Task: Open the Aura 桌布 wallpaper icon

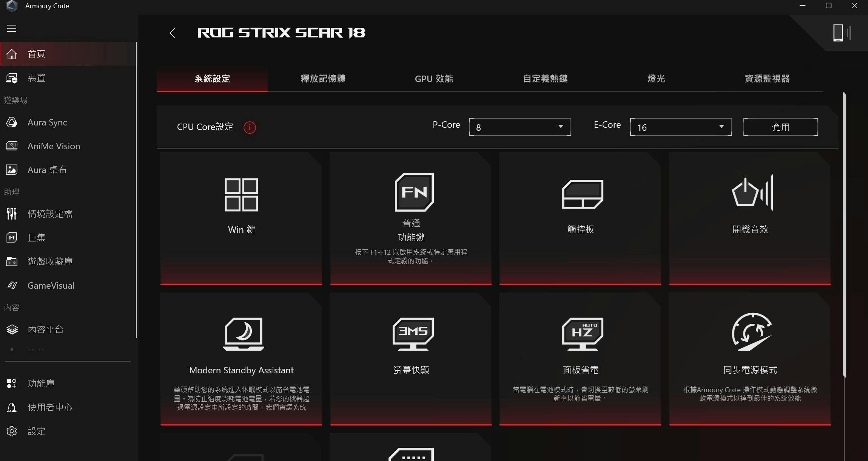Action: tap(12, 170)
